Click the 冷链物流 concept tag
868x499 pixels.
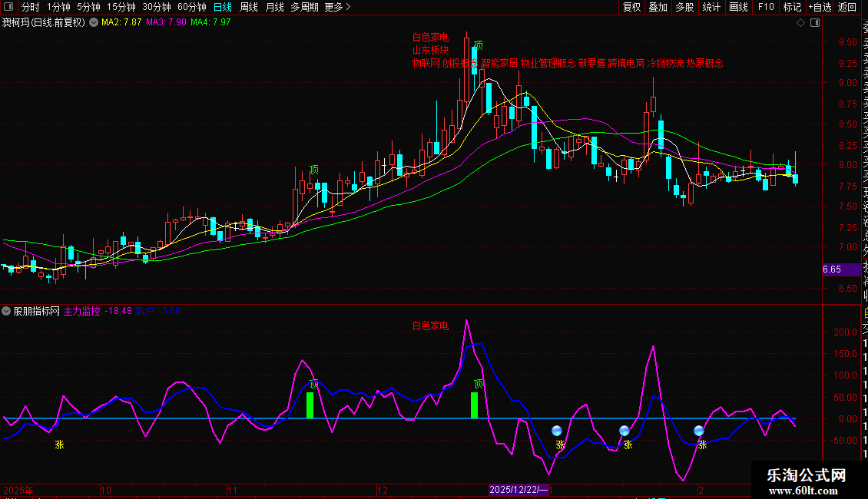[665, 63]
